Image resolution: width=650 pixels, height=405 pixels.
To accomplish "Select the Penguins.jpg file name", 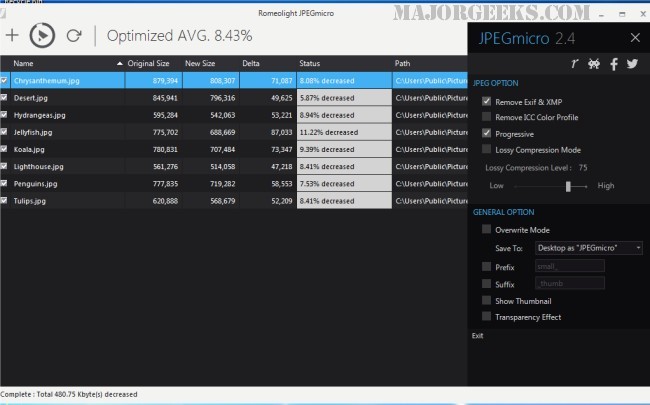I will 35,184.
